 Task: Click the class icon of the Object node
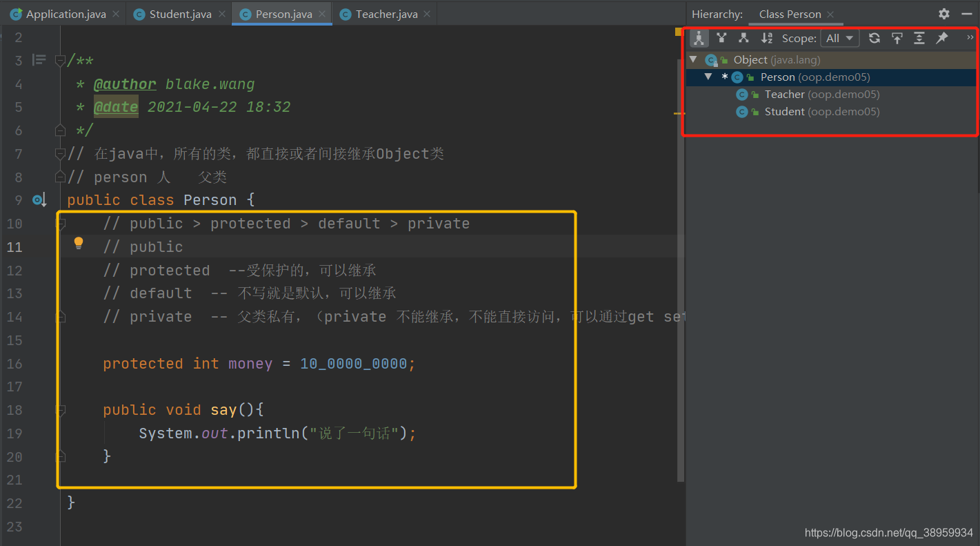point(711,60)
